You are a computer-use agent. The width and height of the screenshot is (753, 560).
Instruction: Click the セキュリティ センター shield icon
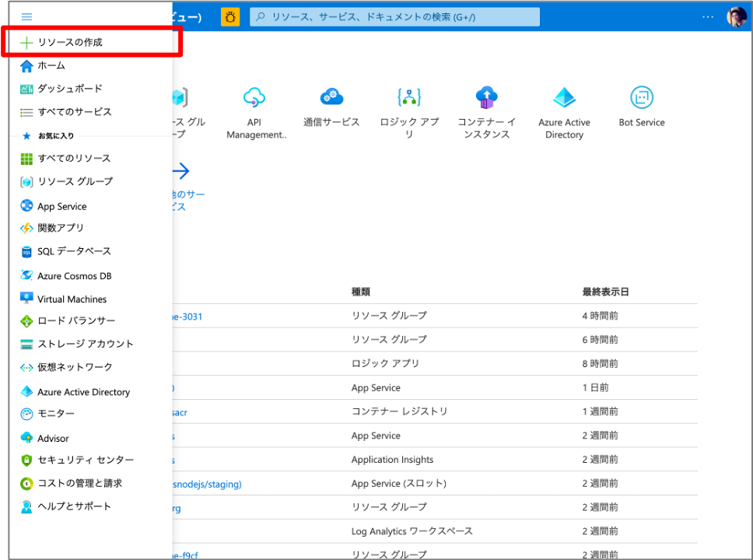click(x=26, y=460)
